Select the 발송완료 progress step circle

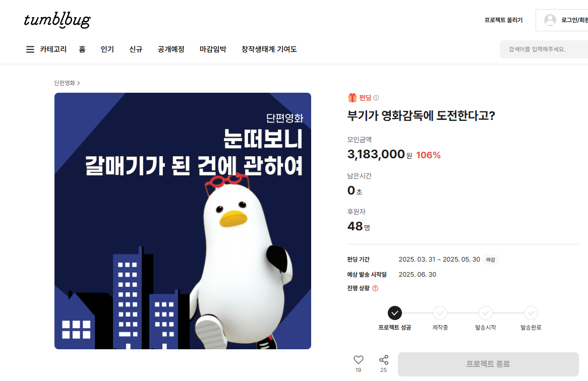[531, 313]
